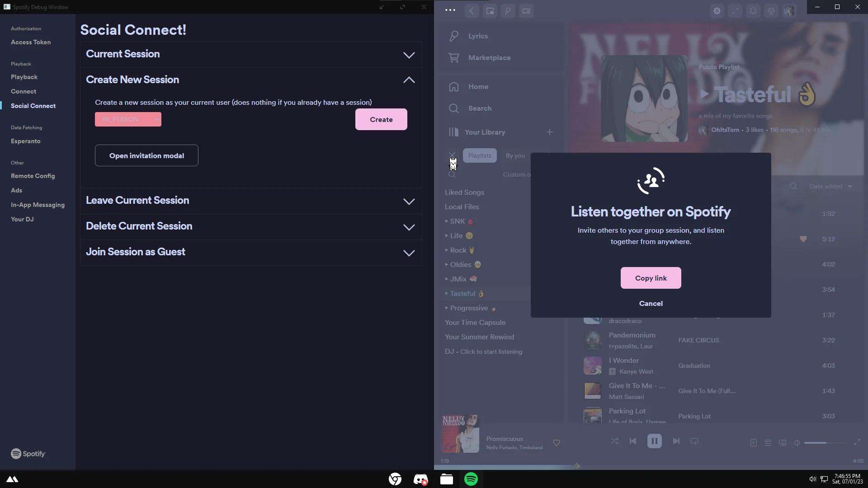Open the IN_PERSON session type dropdown

128,119
